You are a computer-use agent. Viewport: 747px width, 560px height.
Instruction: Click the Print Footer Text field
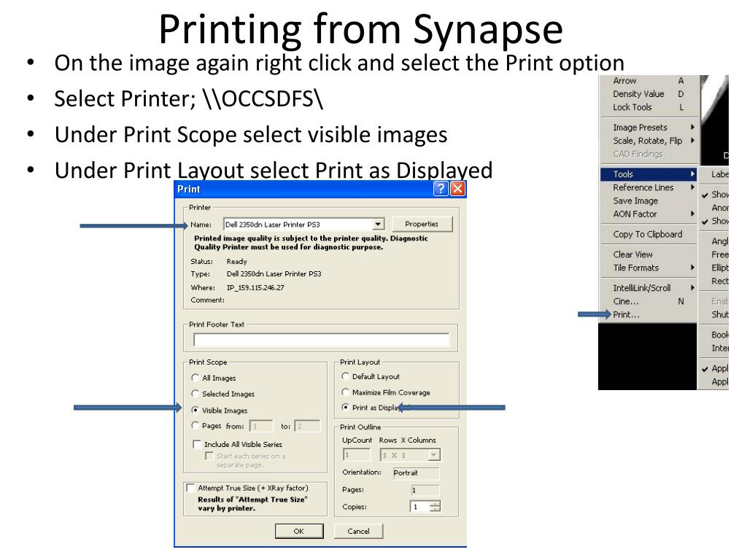pos(321,340)
